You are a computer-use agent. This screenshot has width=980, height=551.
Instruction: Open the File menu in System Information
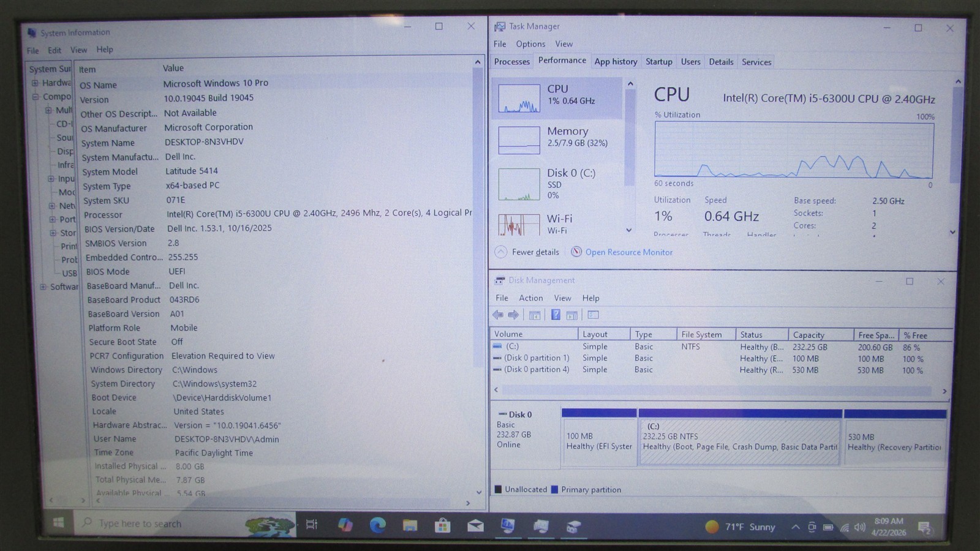(32, 50)
